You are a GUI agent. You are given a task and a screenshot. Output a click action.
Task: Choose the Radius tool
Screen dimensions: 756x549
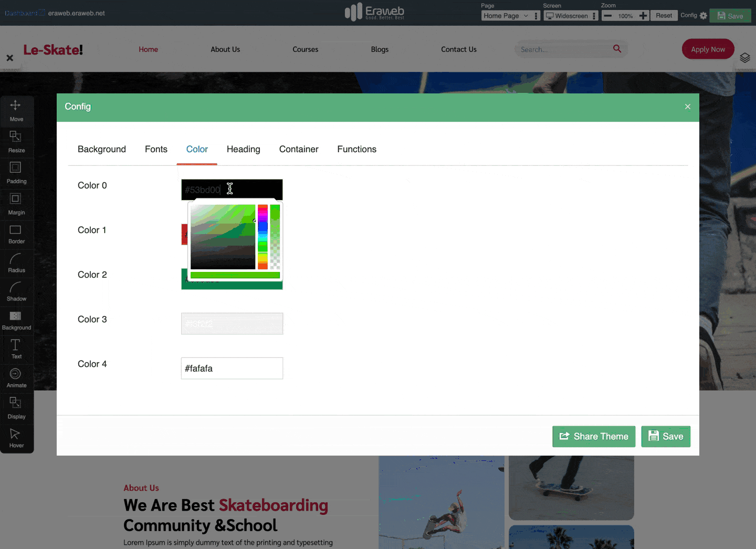[16, 262]
